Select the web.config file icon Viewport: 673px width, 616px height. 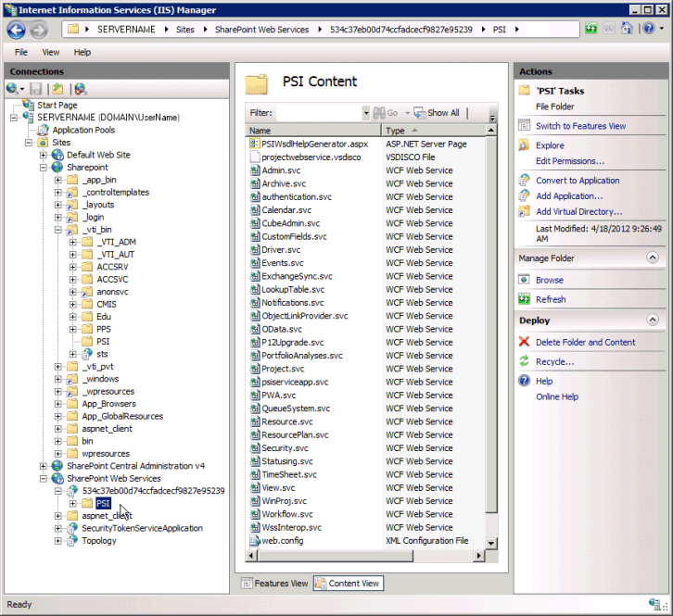(x=255, y=540)
